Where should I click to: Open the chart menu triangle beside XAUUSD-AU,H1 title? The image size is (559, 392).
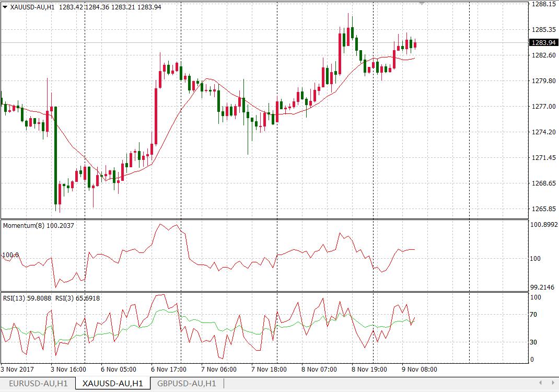click(5, 7)
